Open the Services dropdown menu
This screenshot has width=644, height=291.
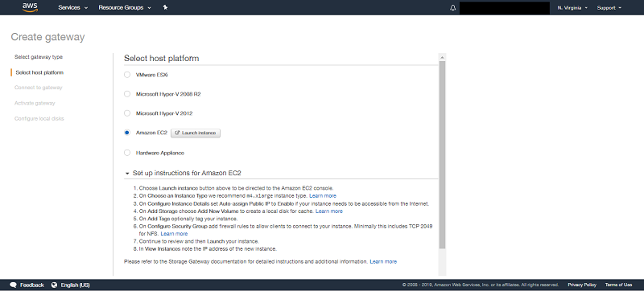(x=73, y=8)
